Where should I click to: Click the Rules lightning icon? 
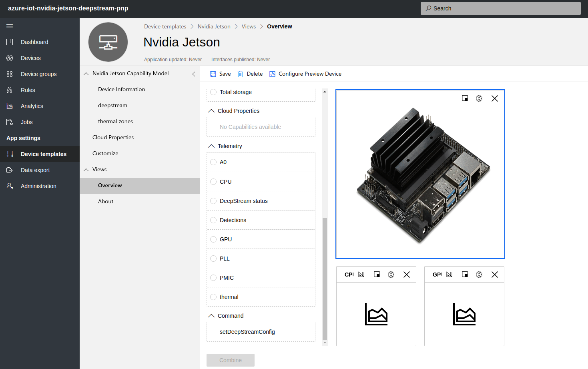coord(10,90)
